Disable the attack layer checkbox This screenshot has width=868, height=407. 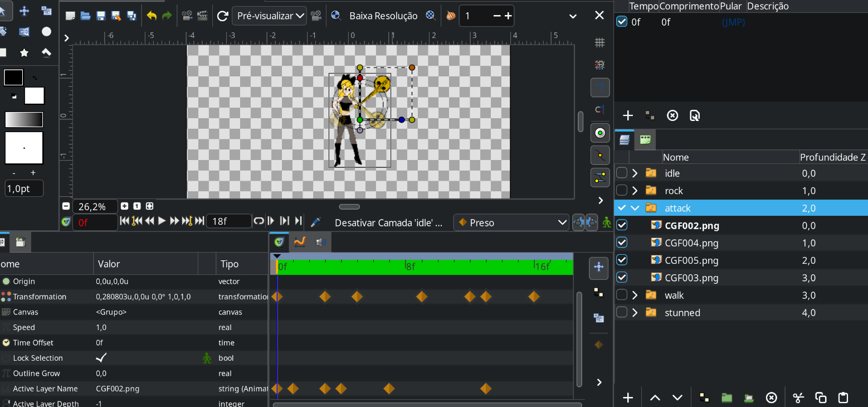[622, 208]
